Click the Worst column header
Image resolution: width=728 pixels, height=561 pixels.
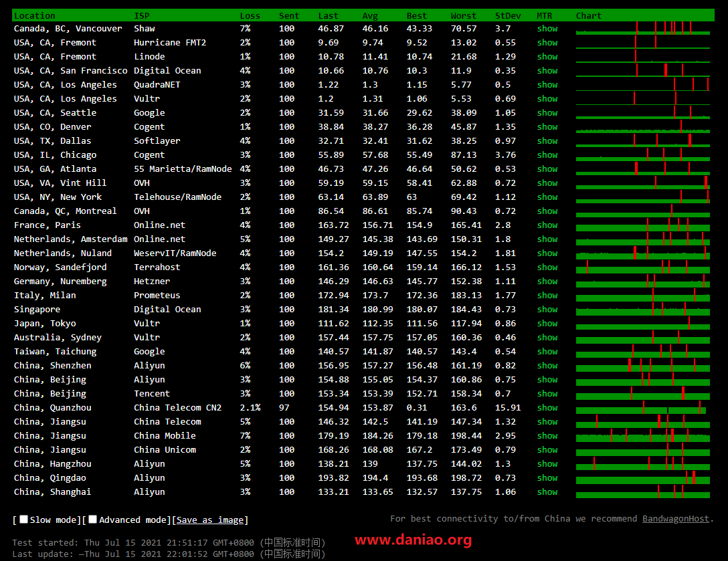point(463,16)
